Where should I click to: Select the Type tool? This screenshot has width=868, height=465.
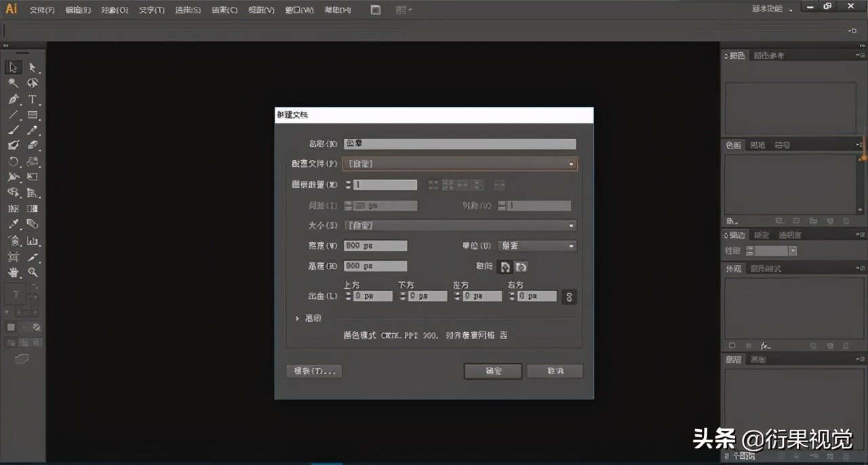32,100
